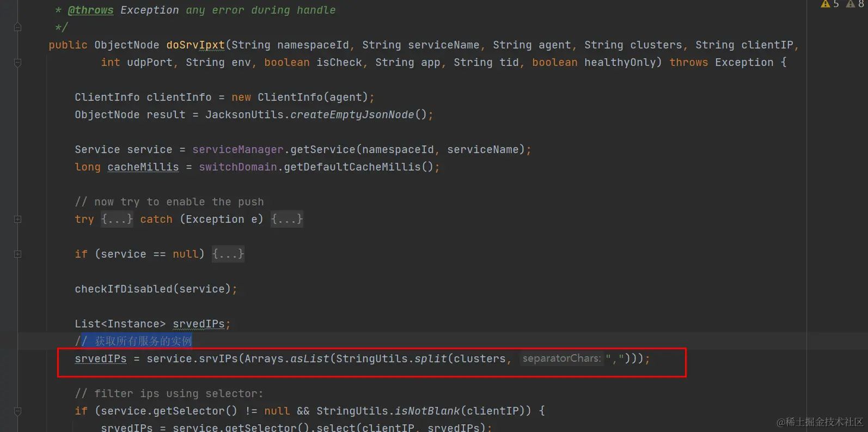The image size is (868, 432).
Task: Click the long keyword before cacheMillis
Action: (88, 167)
